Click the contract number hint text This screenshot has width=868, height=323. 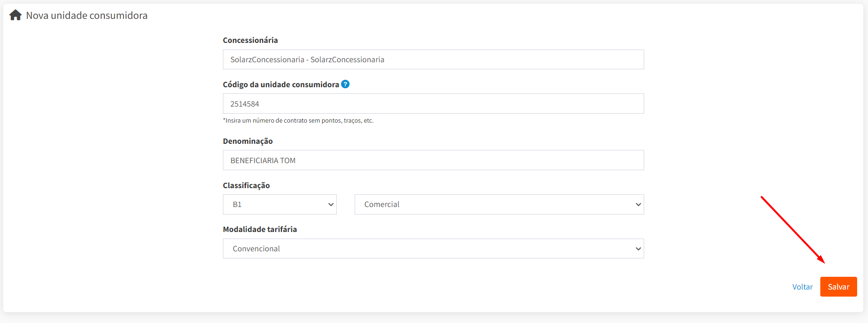tap(298, 121)
